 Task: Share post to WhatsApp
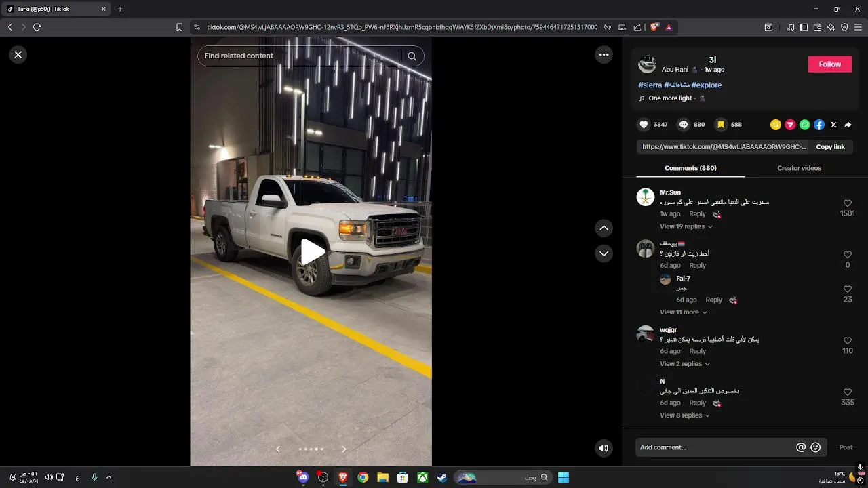pyautogui.click(x=804, y=125)
